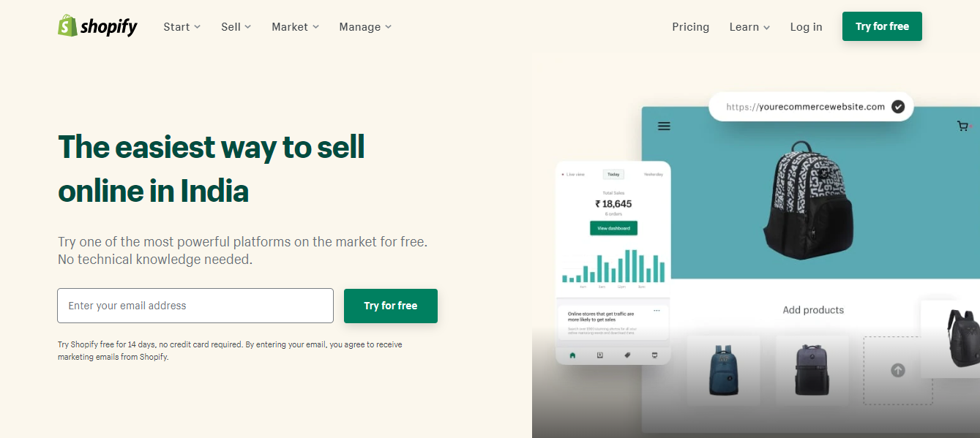Open the hamburger menu in store preview
The width and height of the screenshot is (980, 438).
tap(664, 127)
